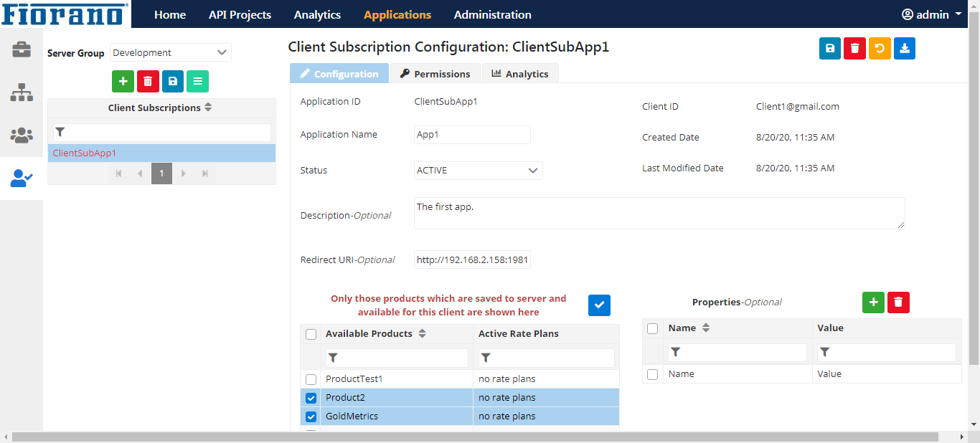Open the hierarchy sitemap sidebar icon
The height and width of the screenshot is (443, 980).
click(21, 92)
